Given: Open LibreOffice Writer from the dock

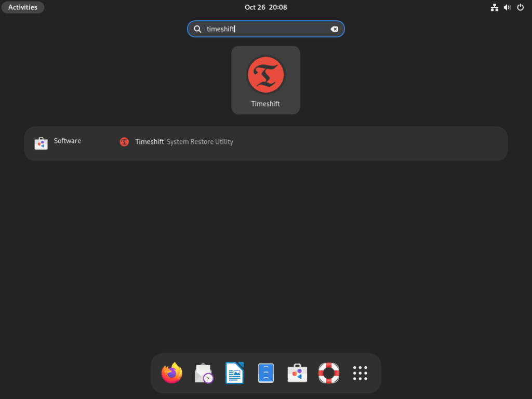Looking at the screenshot, I should coord(234,373).
